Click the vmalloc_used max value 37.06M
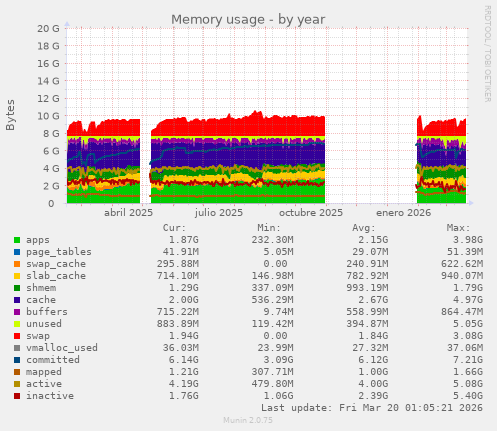Screen dimensions: 497x431 coord(465,348)
